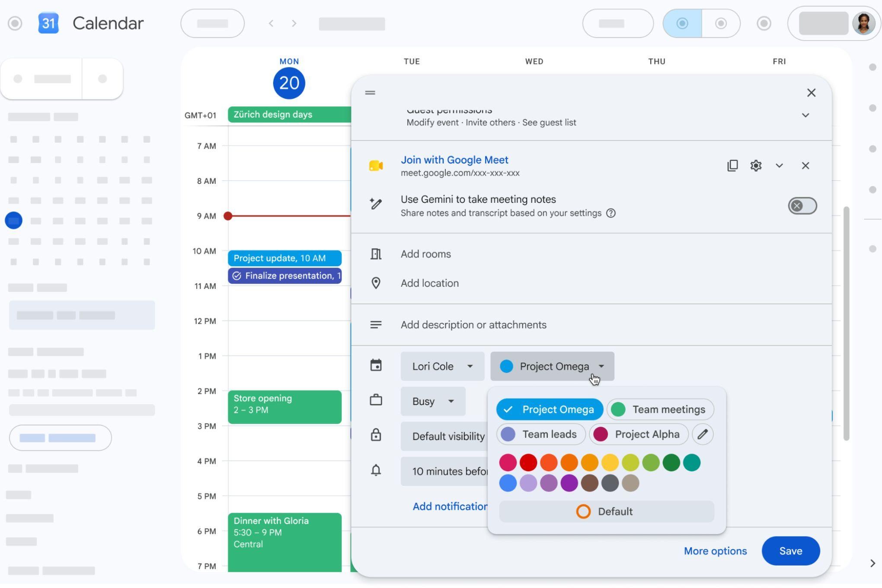Select highlighted day in mini calendar
The image size is (882, 588).
click(x=13, y=220)
